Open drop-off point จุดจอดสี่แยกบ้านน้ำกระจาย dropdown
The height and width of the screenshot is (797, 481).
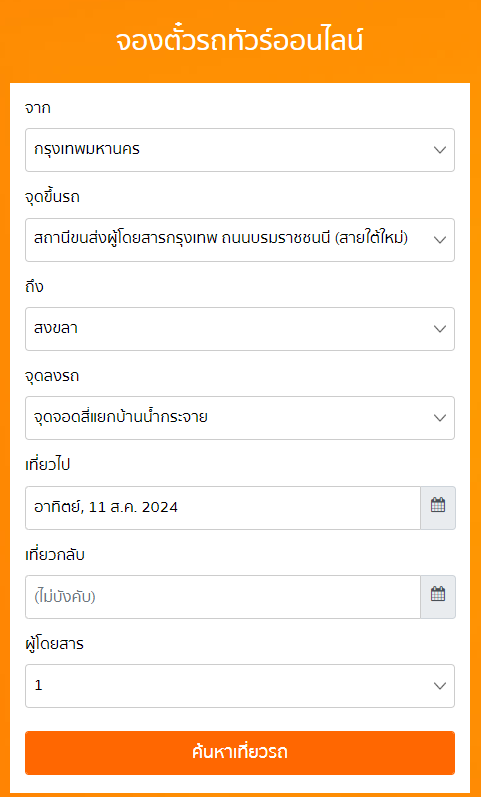point(240,418)
